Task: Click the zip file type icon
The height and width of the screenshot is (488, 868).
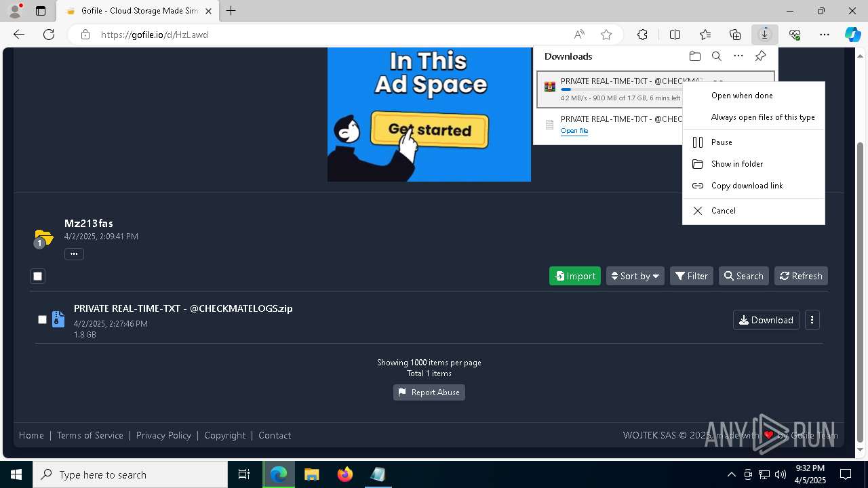Action: click(x=58, y=319)
